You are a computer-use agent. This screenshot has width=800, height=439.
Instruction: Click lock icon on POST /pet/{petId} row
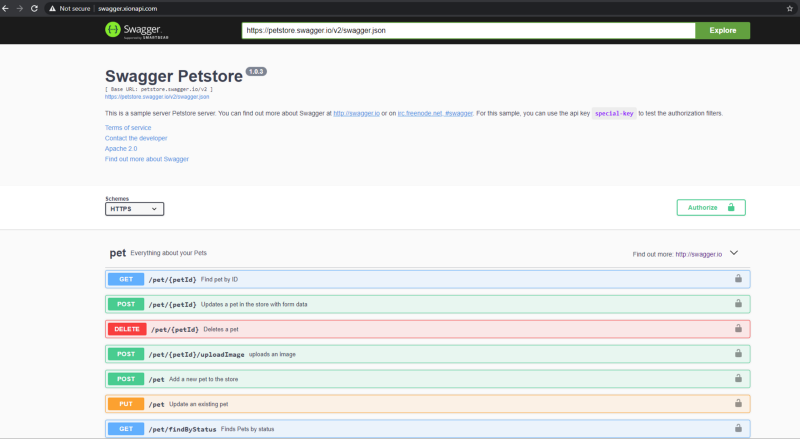pyautogui.click(x=738, y=303)
